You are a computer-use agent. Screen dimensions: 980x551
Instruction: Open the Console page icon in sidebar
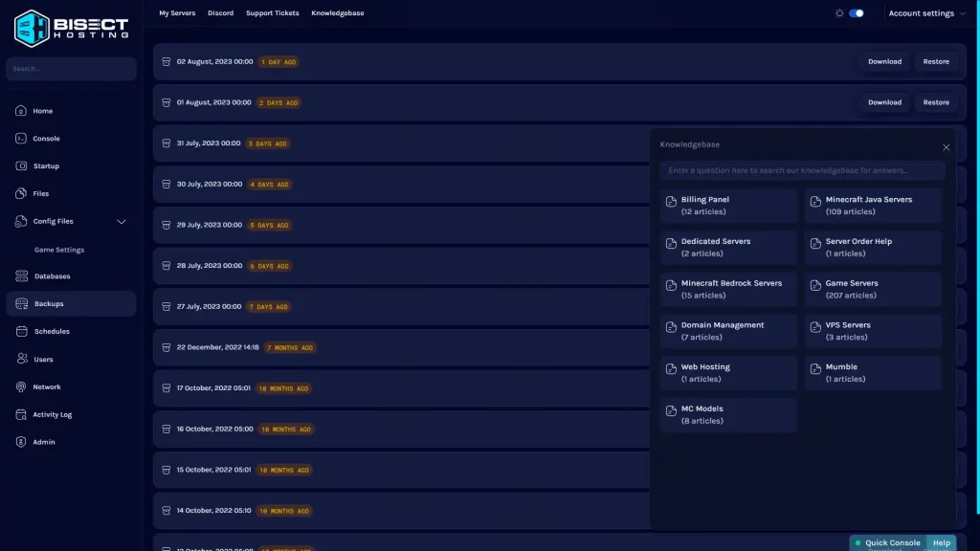(x=21, y=139)
